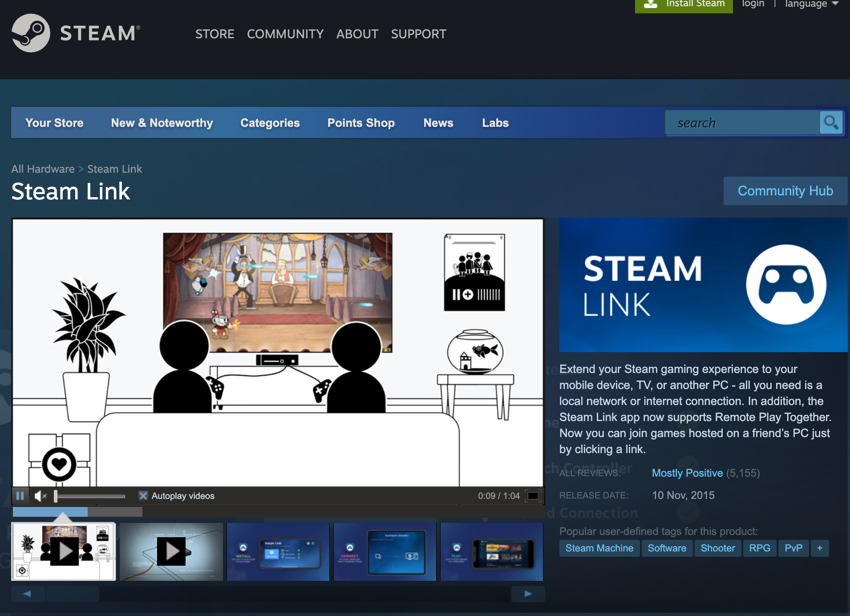The height and width of the screenshot is (616, 850).
Task: Select the Play screenshot thumbnail
Action: pos(492,551)
